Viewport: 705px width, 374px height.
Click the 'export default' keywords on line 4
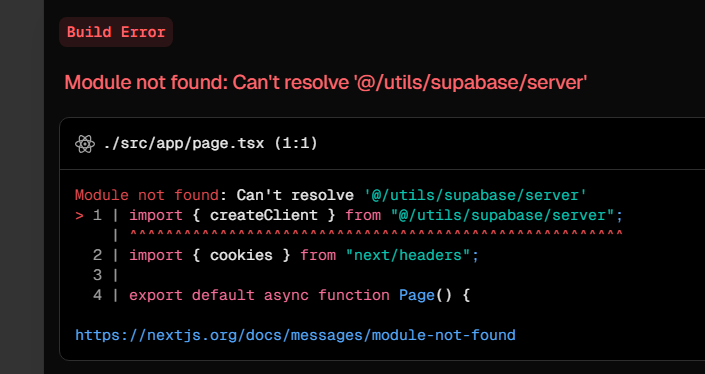(192, 295)
